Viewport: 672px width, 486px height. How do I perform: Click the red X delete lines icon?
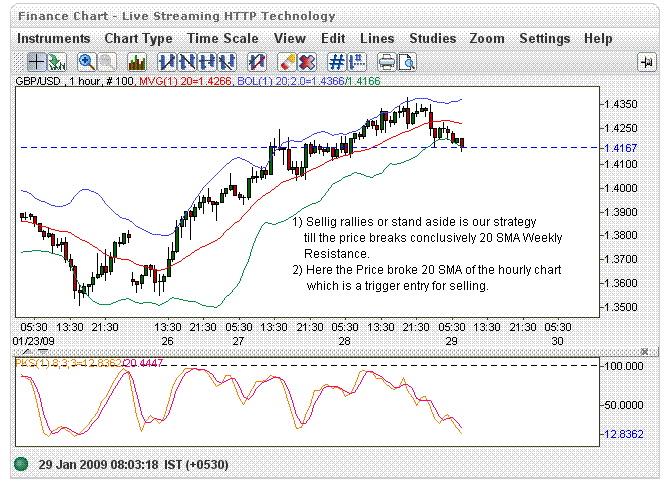(307, 62)
